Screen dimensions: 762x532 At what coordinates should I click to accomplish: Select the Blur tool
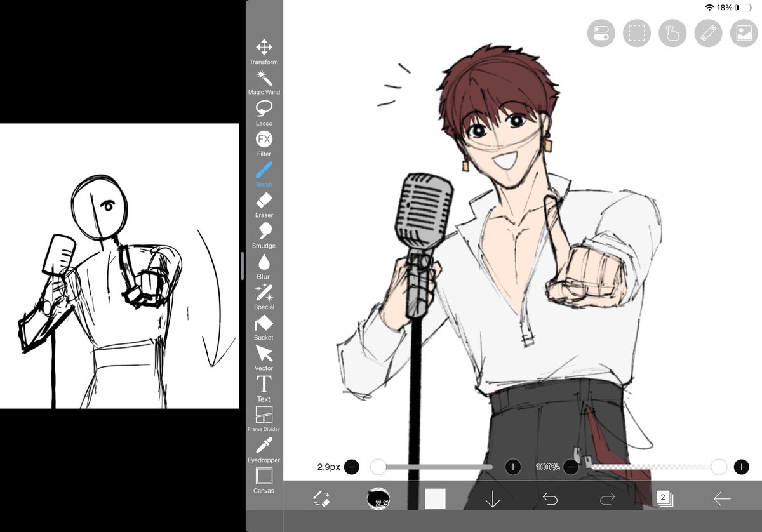[264, 267]
